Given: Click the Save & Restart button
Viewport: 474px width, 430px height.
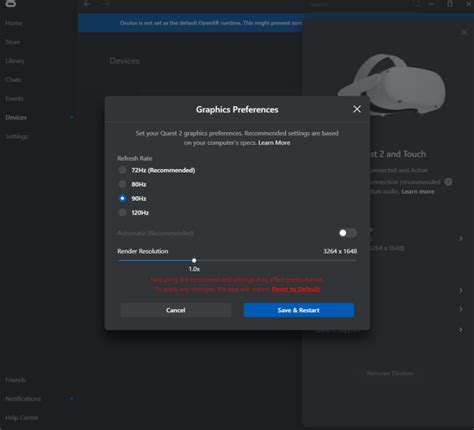Looking at the screenshot, I should tap(299, 310).
